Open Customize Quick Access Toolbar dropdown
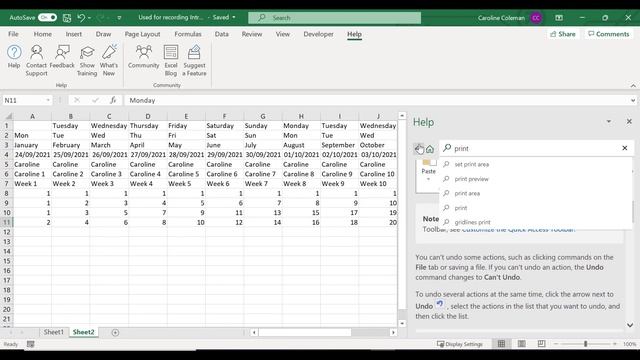The width and height of the screenshot is (640, 360). (119, 18)
